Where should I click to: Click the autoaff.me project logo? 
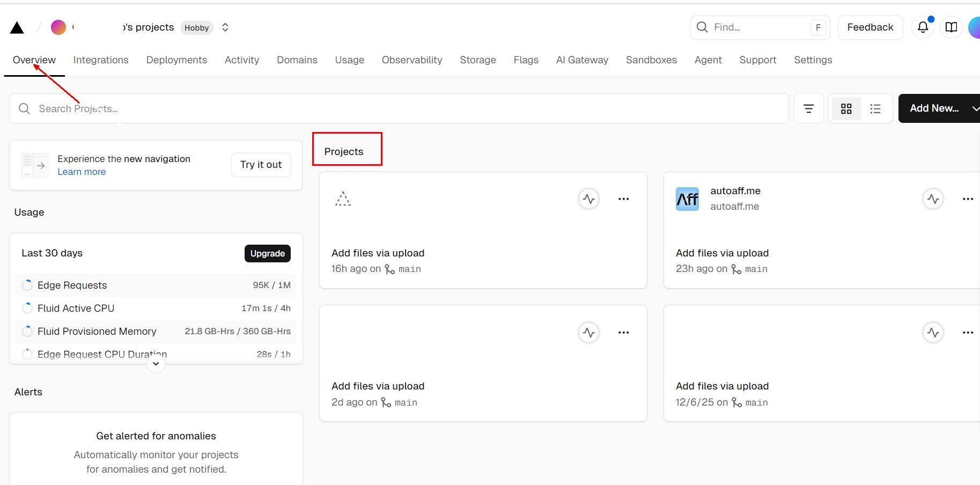(687, 199)
